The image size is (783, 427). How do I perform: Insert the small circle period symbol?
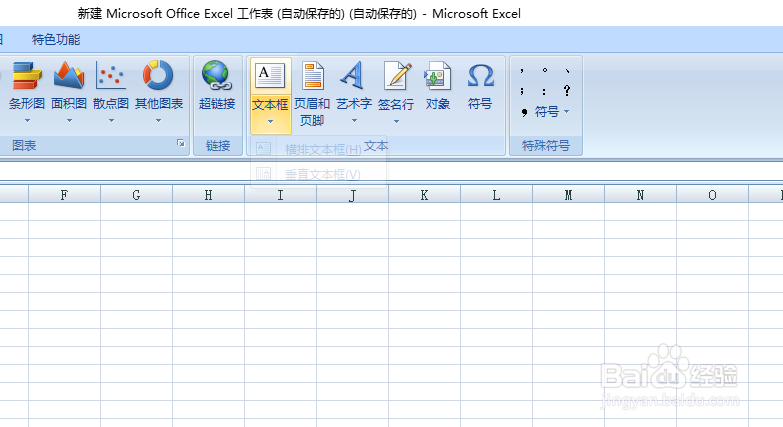click(x=545, y=70)
